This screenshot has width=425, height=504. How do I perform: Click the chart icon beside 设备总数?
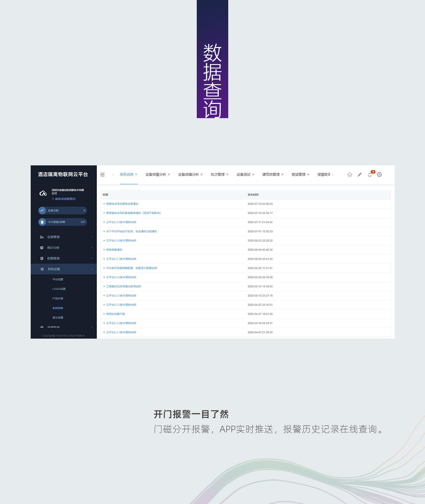coord(43,210)
